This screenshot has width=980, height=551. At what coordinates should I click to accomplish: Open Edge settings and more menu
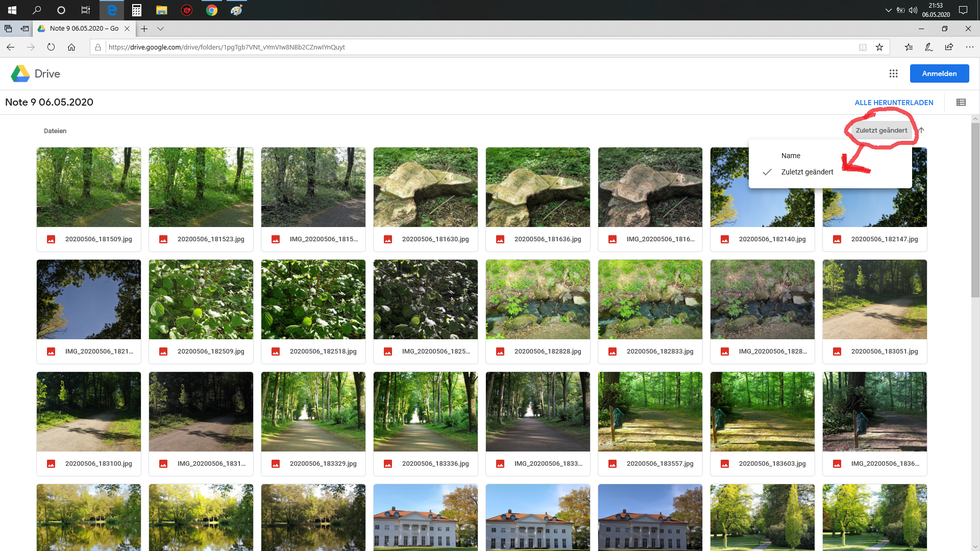[x=969, y=47]
